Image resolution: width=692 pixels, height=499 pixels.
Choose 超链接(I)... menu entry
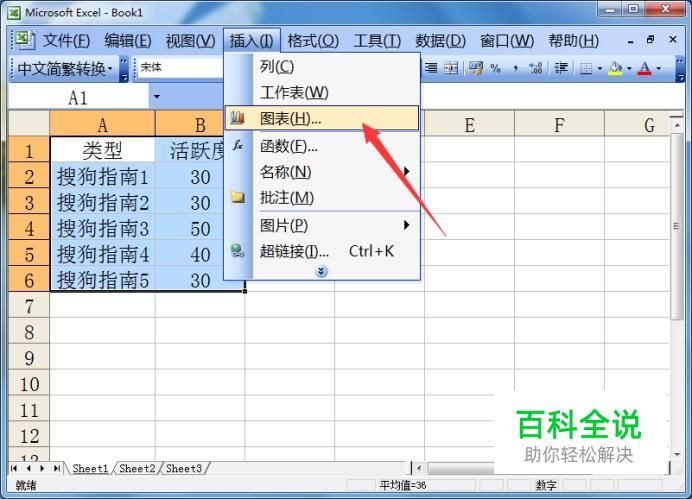point(322,251)
